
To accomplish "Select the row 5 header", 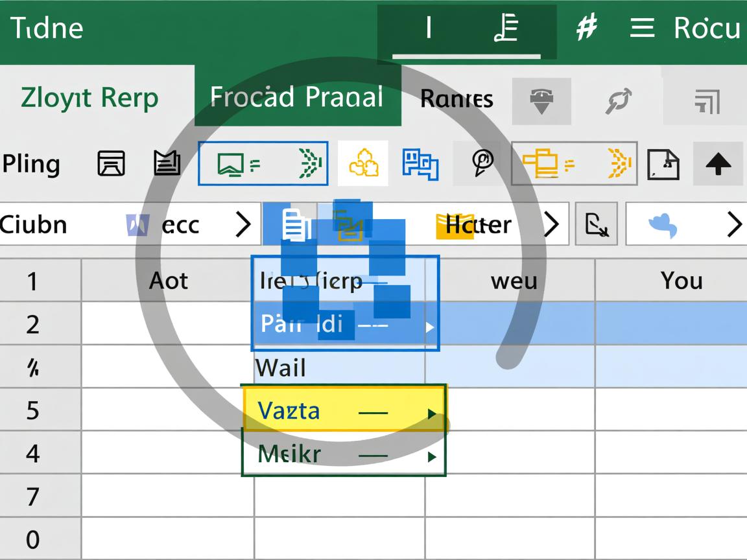I will 32,410.
